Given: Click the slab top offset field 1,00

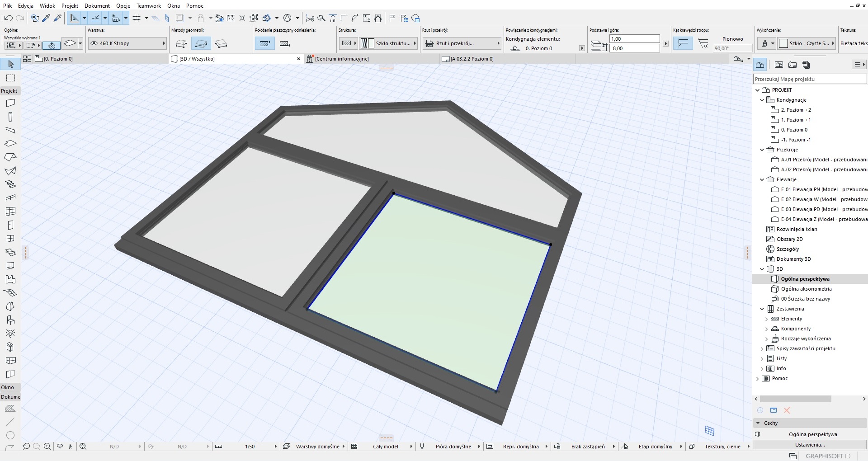Looking at the screenshot, I should click(x=634, y=39).
